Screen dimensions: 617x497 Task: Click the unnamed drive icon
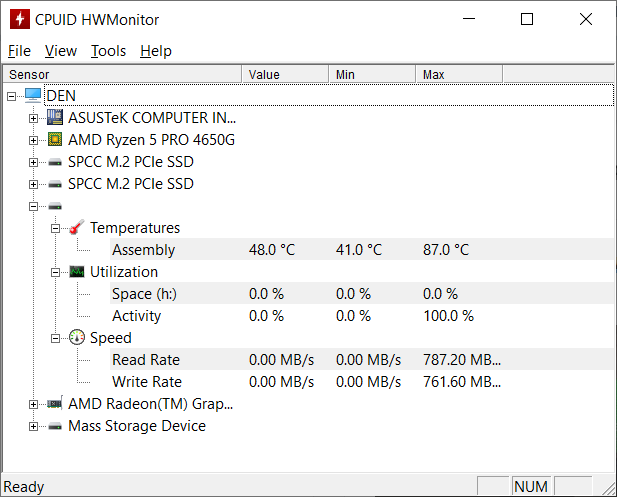[x=55, y=206]
